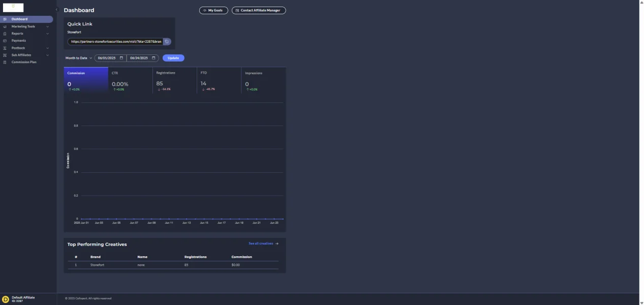This screenshot has height=305, width=644.
Task: Expand the Sub Affiliates section
Action: pyautogui.click(x=47, y=55)
